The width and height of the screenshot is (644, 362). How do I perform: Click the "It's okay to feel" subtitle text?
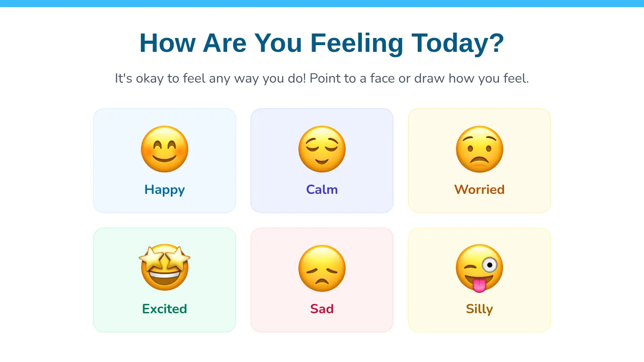[322, 79]
